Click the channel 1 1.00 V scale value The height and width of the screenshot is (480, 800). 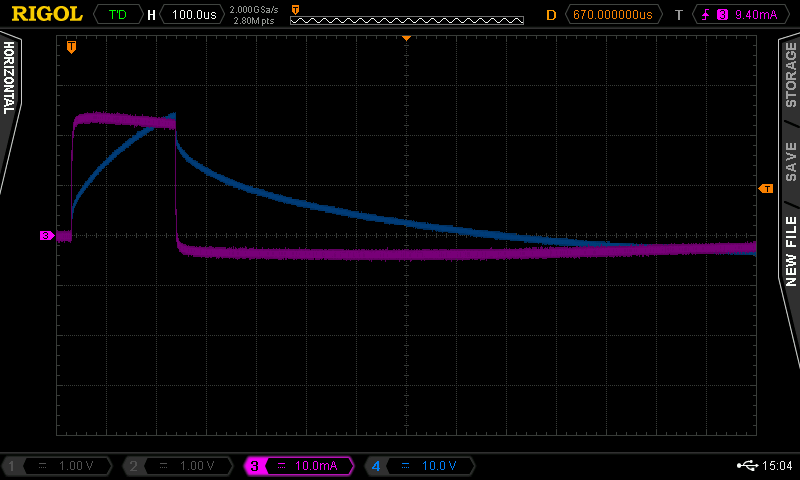point(76,466)
